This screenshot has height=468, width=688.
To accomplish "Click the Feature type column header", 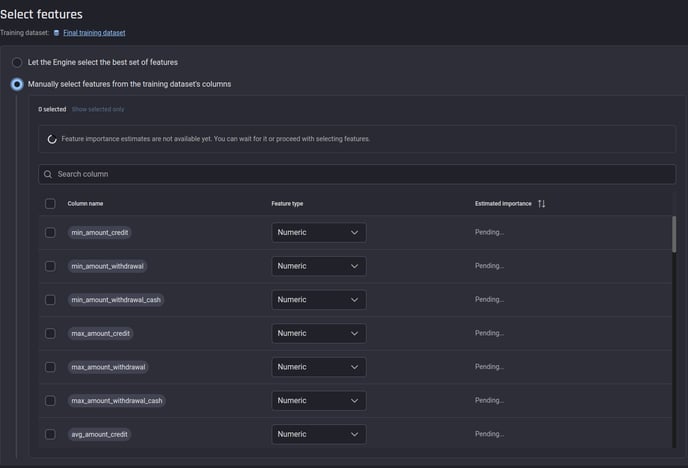I will tap(287, 204).
